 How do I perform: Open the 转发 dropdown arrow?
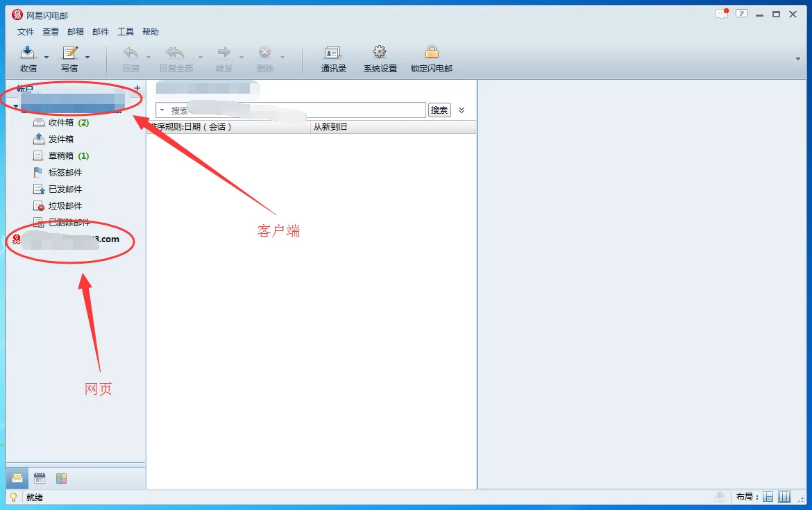point(242,57)
